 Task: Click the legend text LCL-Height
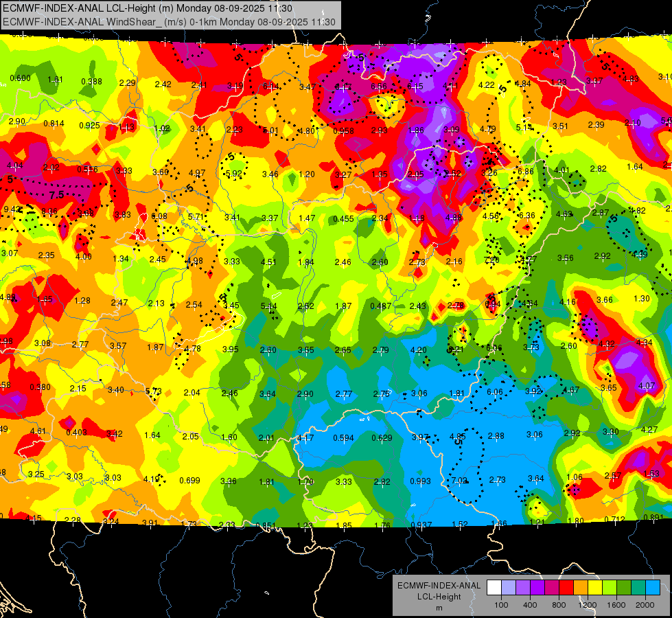(x=439, y=597)
